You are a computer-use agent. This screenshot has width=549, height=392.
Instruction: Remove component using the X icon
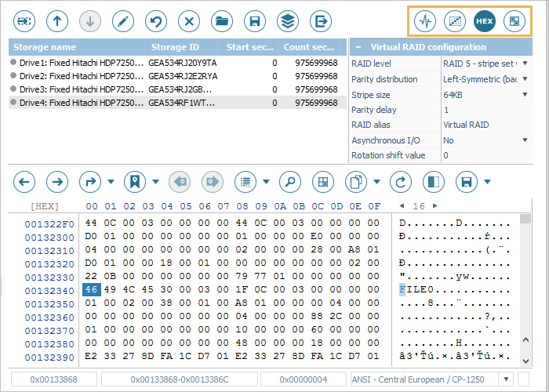pyautogui.click(x=188, y=20)
